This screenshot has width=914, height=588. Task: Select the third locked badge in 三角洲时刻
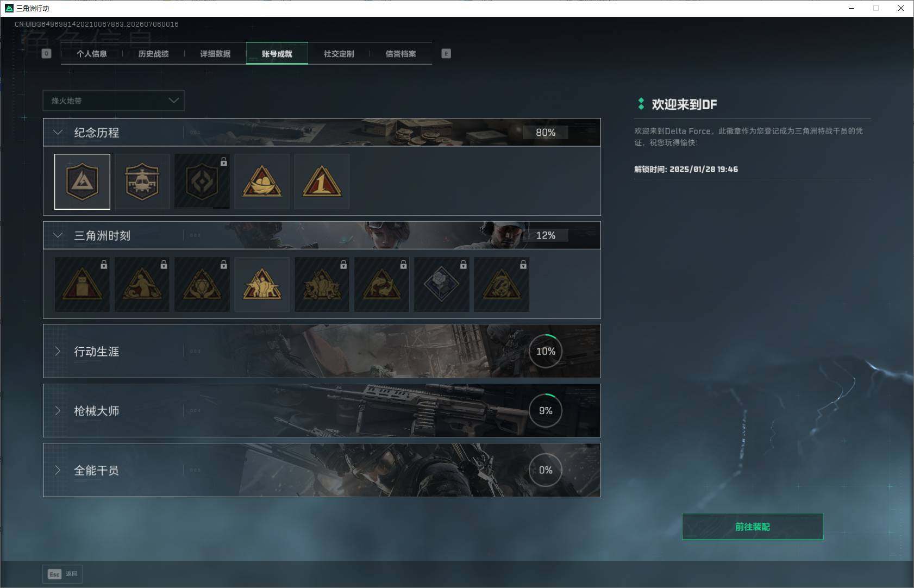pyautogui.click(x=202, y=284)
